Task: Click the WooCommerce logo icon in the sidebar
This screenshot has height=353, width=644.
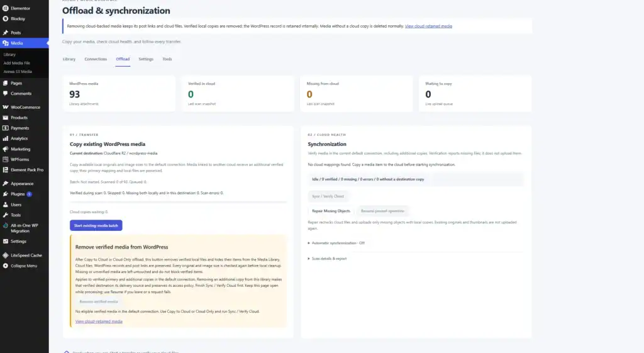Action: click(x=5, y=107)
